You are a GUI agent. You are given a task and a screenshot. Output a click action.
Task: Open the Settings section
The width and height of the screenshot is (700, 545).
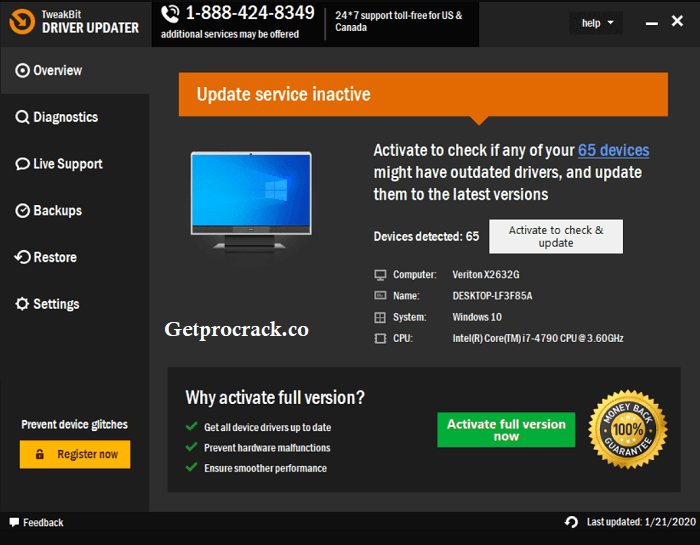click(x=75, y=304)
